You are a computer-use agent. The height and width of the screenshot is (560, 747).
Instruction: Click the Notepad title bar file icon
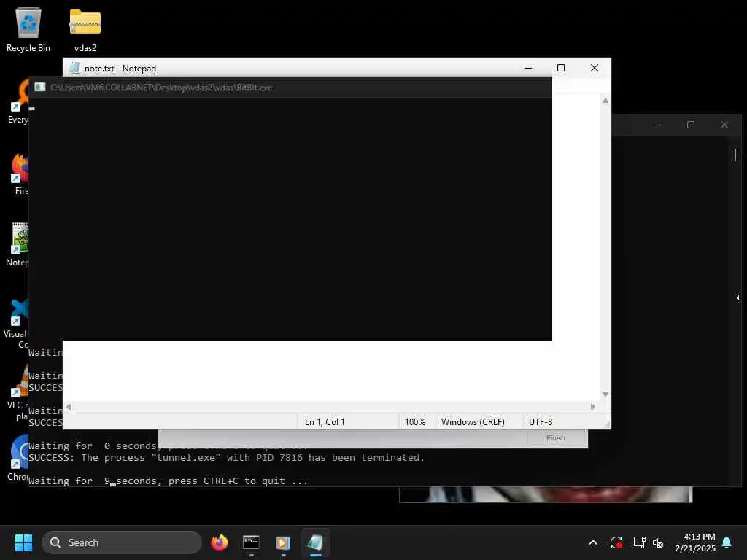74,68
